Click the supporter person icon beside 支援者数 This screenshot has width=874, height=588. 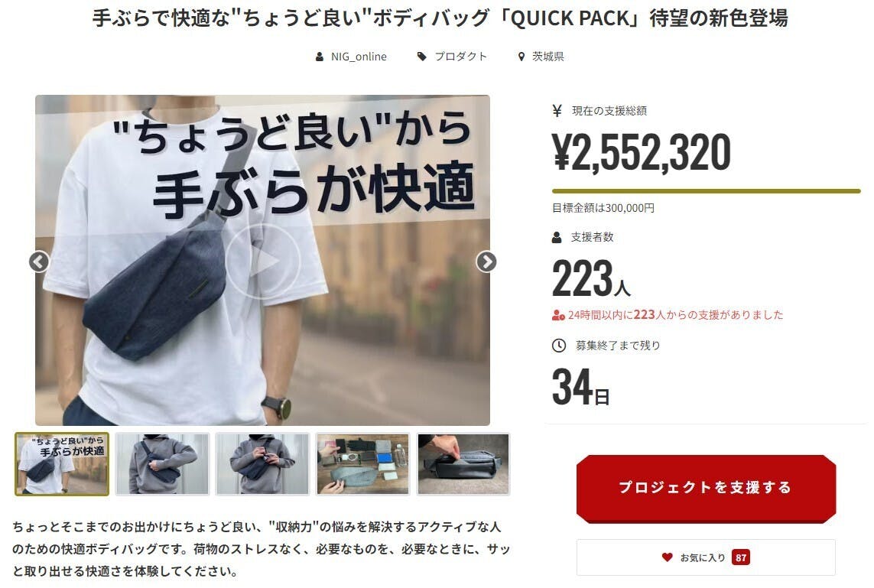[556, 238]
